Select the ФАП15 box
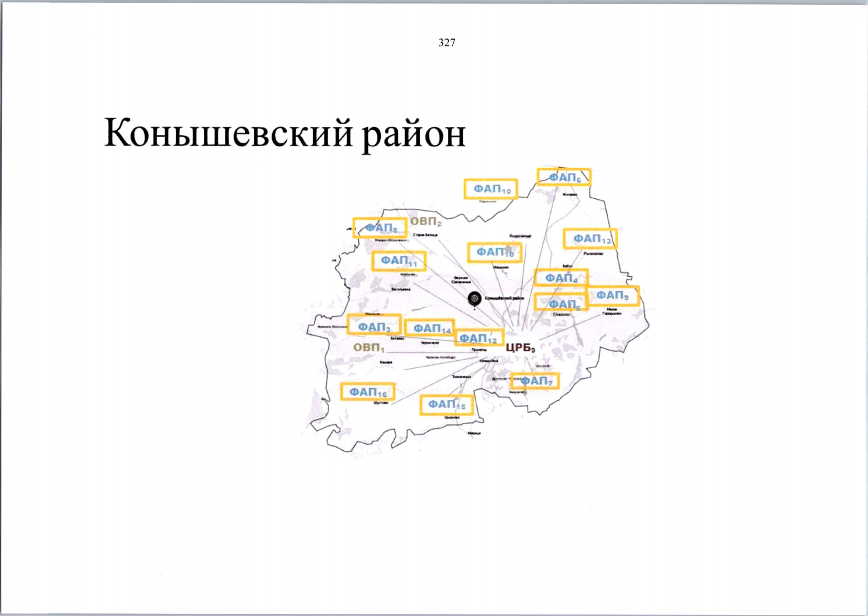 point(446,405)
